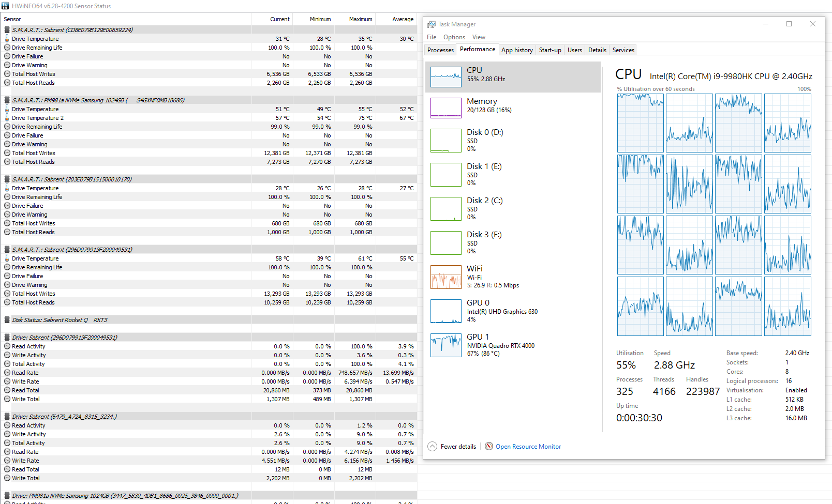Select the Drive Temperature 2 sensor row

tap(209, 118)
